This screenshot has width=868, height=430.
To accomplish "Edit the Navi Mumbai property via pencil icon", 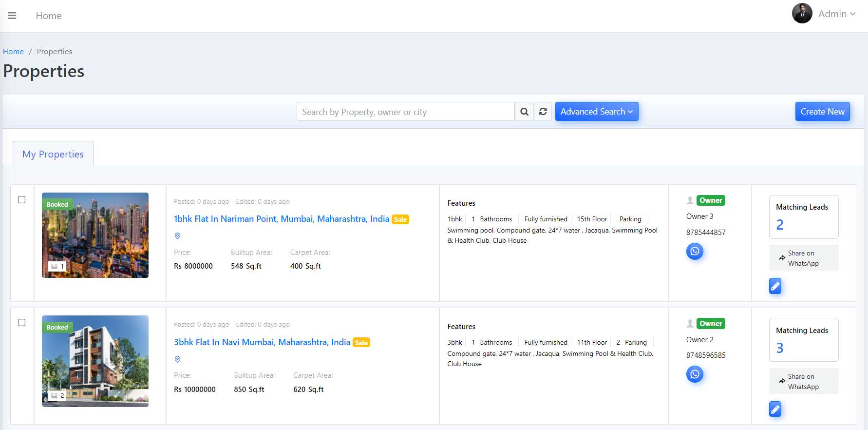I will (775, 409).
